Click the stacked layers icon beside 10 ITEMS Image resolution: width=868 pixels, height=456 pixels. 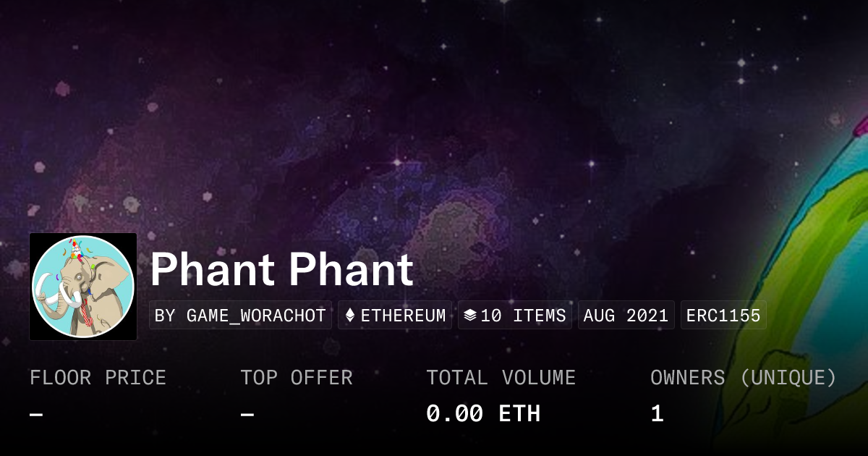[x=469, y=316]
